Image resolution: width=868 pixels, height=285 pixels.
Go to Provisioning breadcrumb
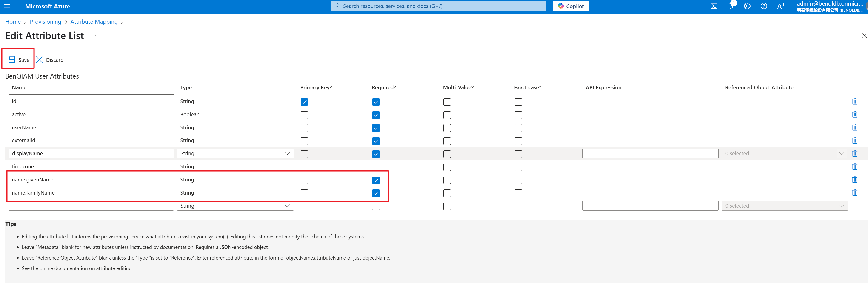[x=46, y=22]
